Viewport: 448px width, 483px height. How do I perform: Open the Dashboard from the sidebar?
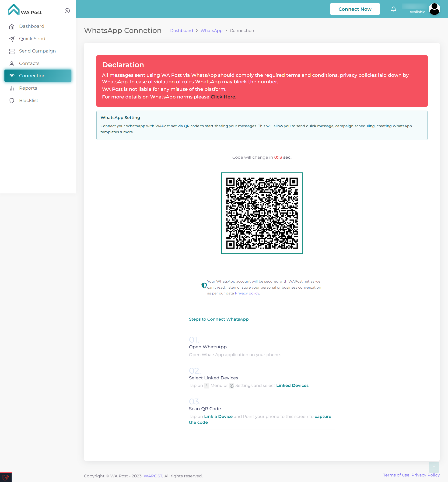(31, 26)
